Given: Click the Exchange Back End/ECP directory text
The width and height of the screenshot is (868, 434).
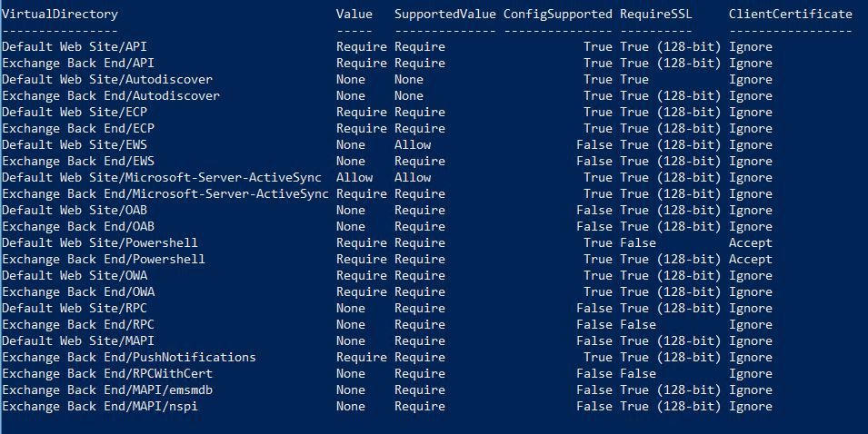Looking at the screenshot, I should point(78,129).
